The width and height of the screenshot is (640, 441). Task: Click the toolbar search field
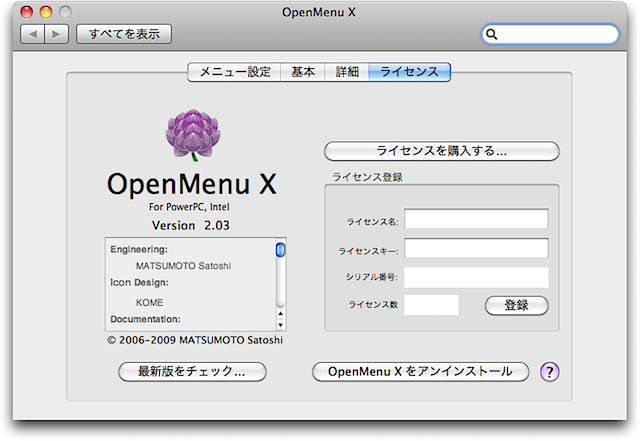pyautogui.click(x=550, y=34)
